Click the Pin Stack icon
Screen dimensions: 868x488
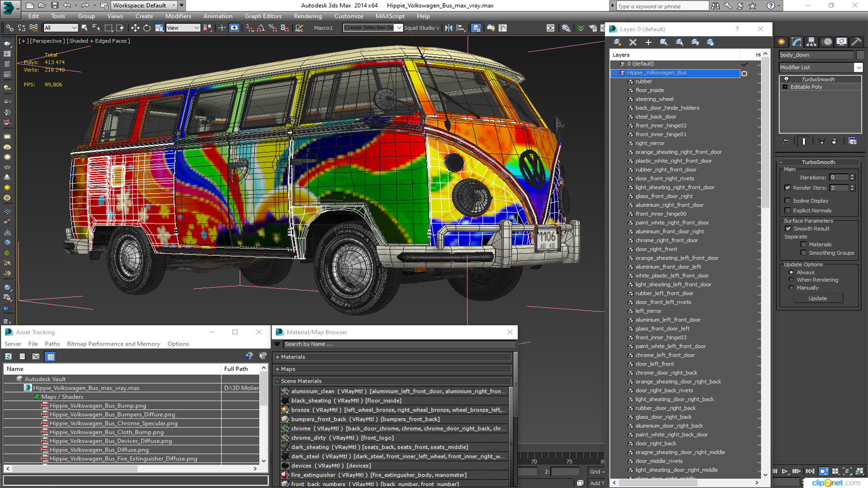click(786, 141)
